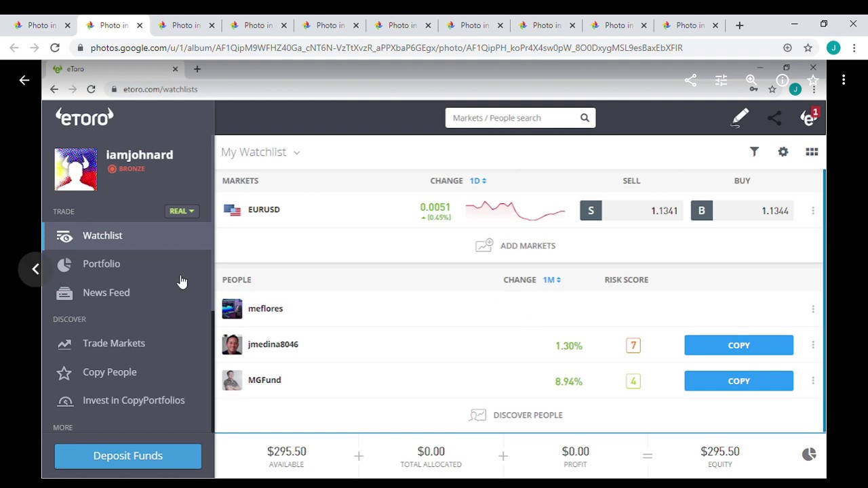Click the pie chart icon beside Equity
The height and width of the screenshot is (488, 868).
(809, 454)
